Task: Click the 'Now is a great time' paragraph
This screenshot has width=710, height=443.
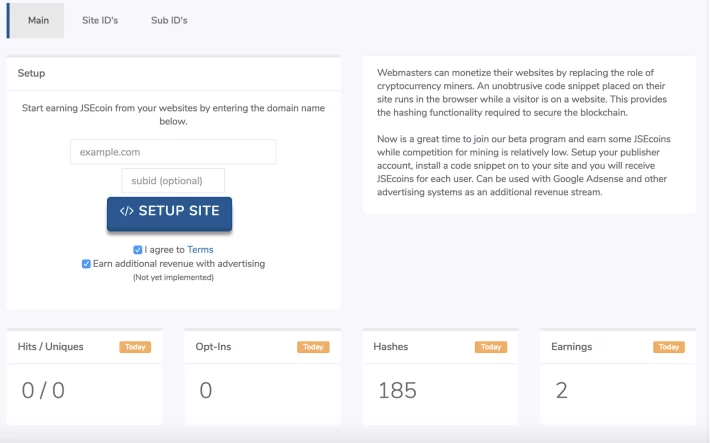Action: [524, 165]
